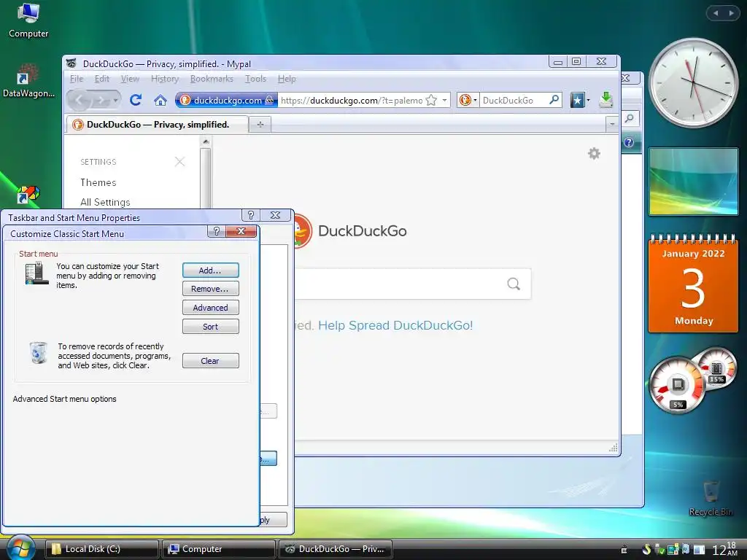Click the Safely Remove Hardware tray icon
Image resolution: width=747 pixels, height=560 pixels.
[x=659, y=549]
